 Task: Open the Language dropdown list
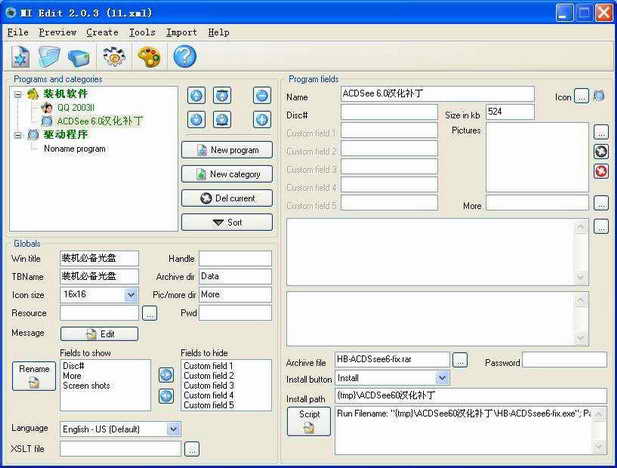tap(174, 429)
